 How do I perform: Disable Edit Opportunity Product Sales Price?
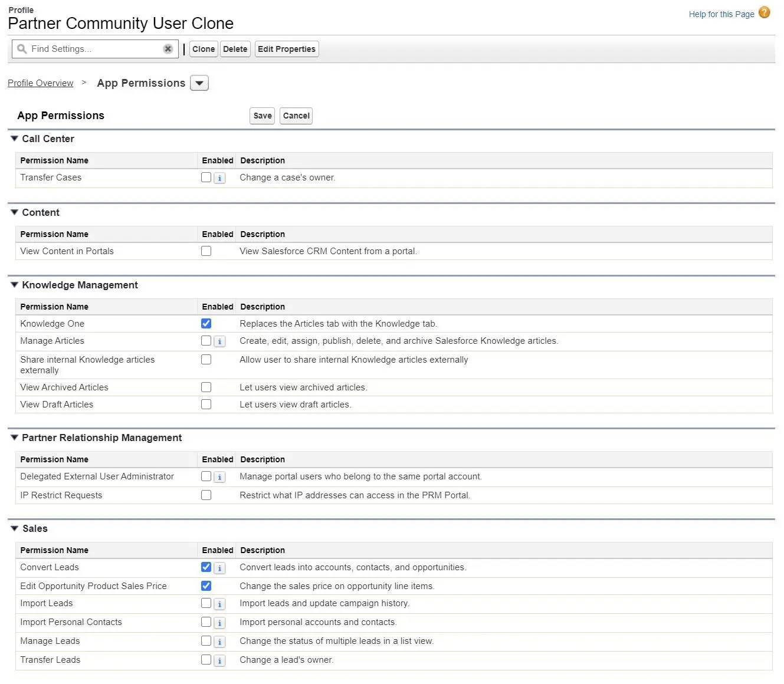click(x=206, y=586)
